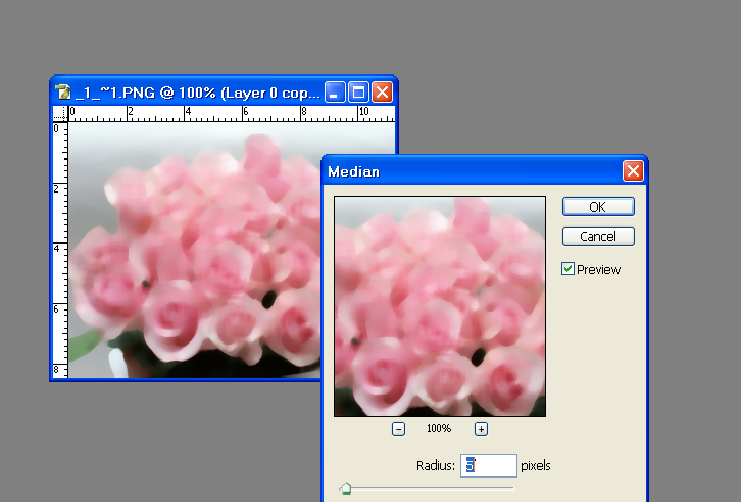Click the zoom out minus button under preview
This screenshot has height=502, width=741.
tap(398, 428)
